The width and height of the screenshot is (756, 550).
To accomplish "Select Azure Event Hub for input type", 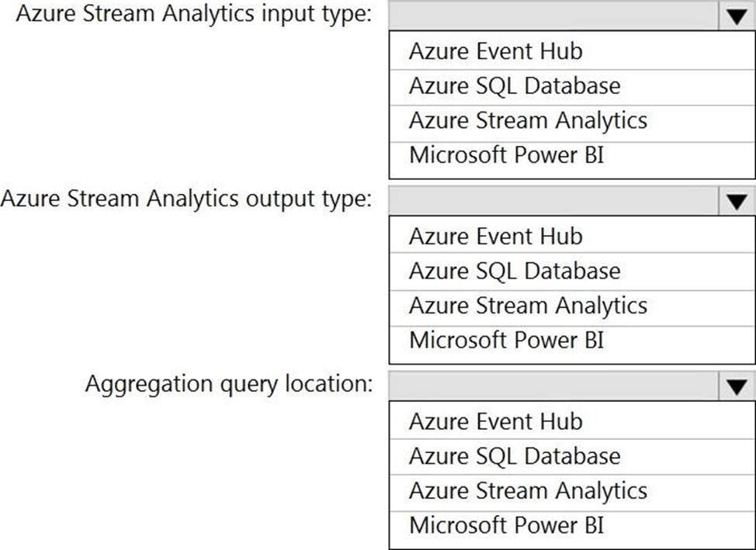I will pos(495,51).
